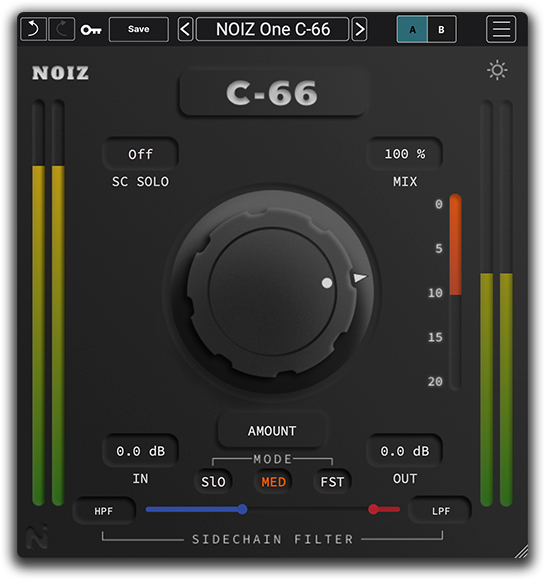Screen dimensions: 545x580
Task: Select MED mode
Action: [x=273, y=482]
